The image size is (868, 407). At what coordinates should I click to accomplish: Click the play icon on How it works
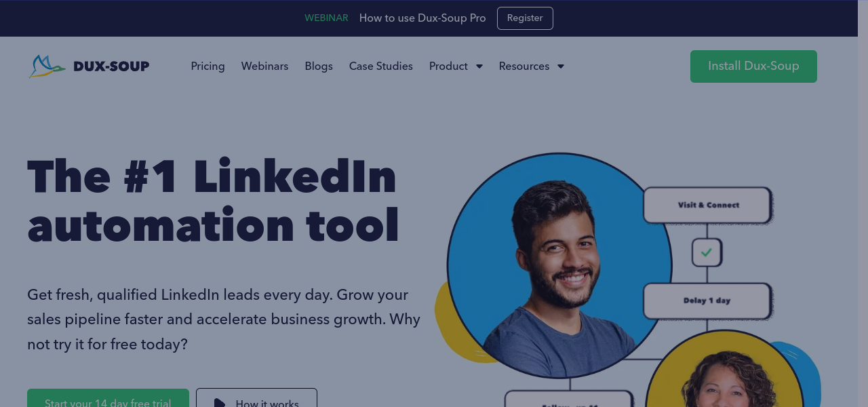coord(219,403)
